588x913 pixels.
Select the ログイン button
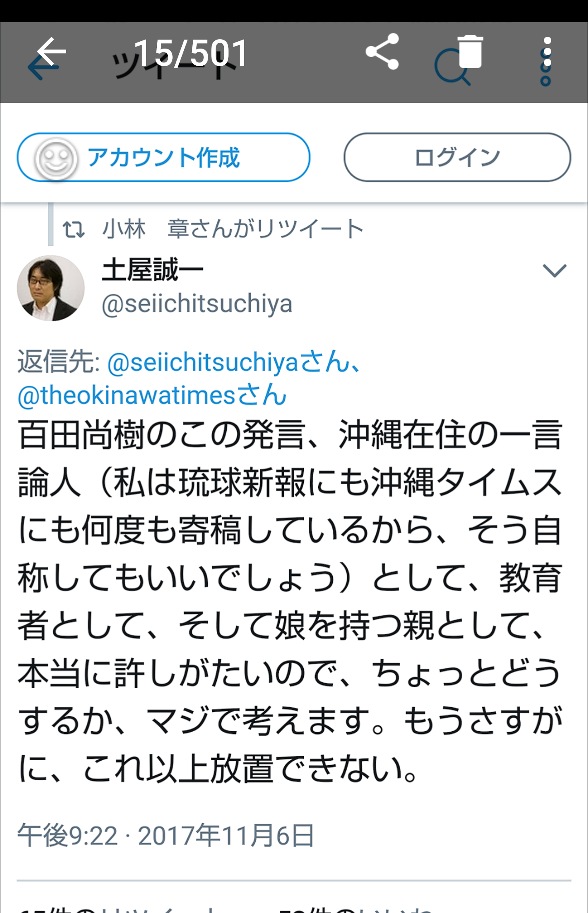tap(457, 157)
